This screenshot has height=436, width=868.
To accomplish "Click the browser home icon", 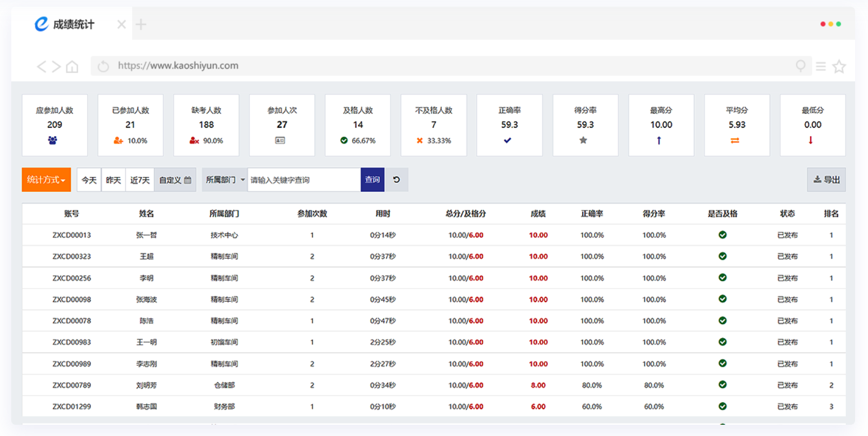I will 72,66.
